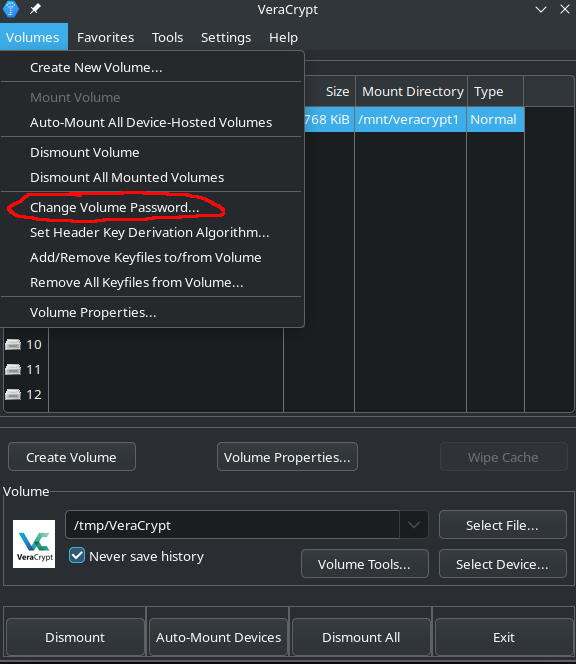Open the Settings menu
The height and width of the screenshot is (664, 576).
click(x=226, y=37)
